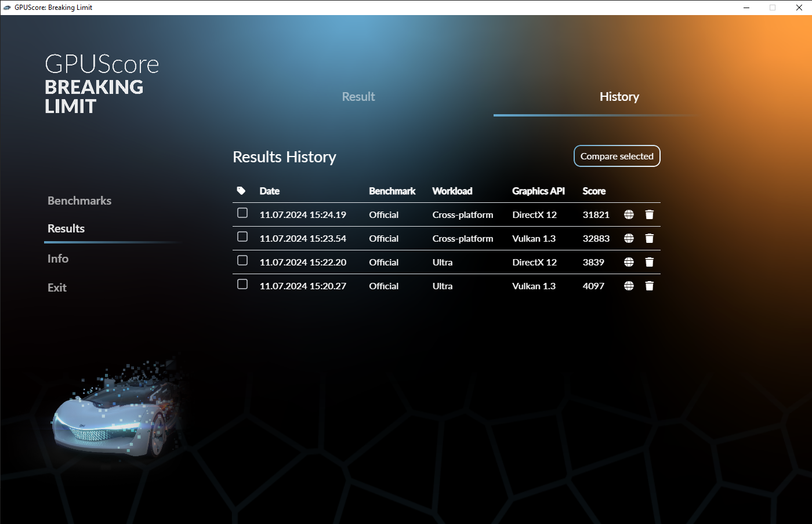Click the GPUScore Breaking Limit logo
Image resolution: width=812 pixels, height=524 pixels.
[x=102, y=84]
